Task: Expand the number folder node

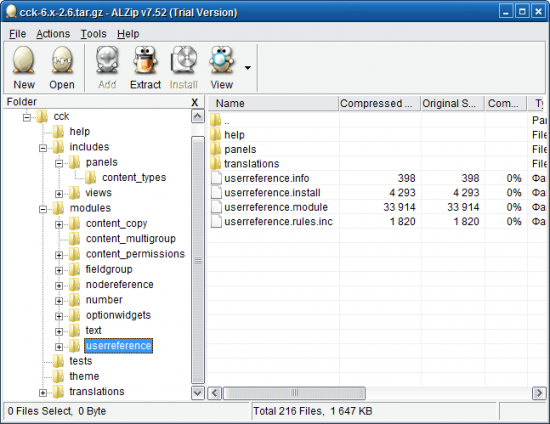Action: click(x=59, y=301)
